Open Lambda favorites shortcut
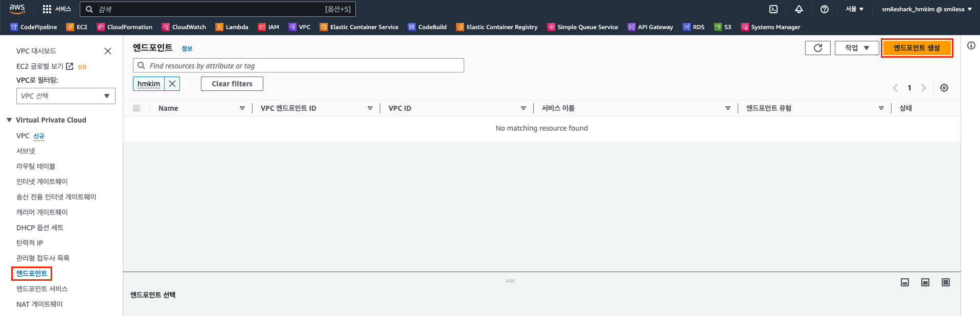This screenshot has height=316, width=980. pos(232,27)
